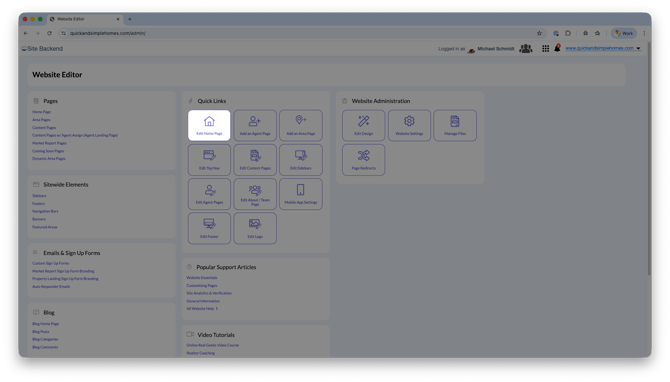Click the team members group icon

click(526, 49)
